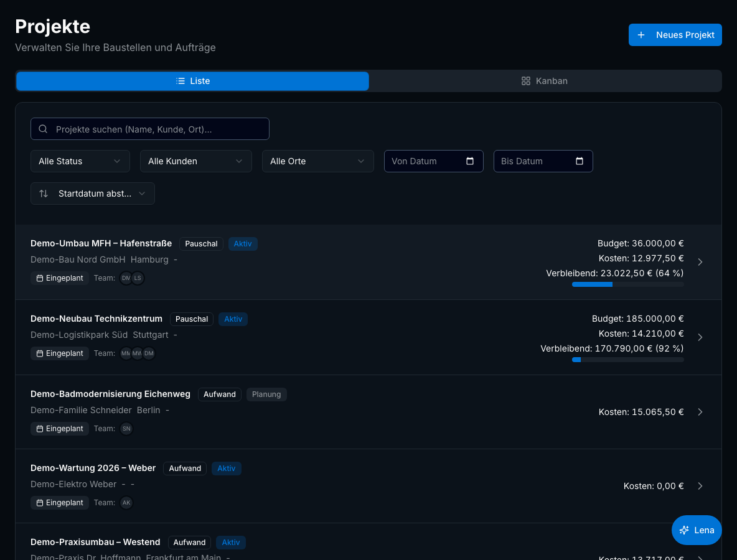Open the Bis Datum calendar picker icon

(x=579, y=161)
